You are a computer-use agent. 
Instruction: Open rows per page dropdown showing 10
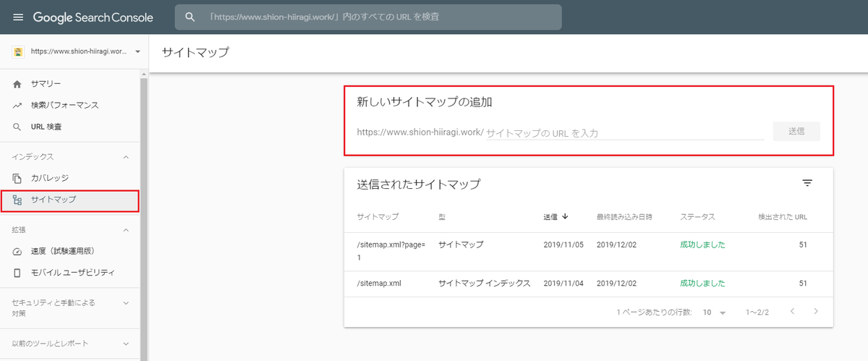coord(713,313)
